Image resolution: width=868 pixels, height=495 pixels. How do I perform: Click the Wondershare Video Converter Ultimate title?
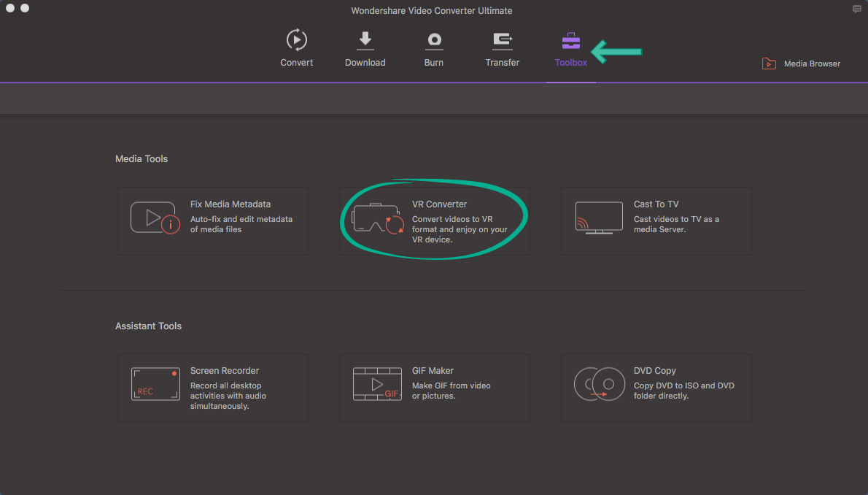(x=432, y=10)
